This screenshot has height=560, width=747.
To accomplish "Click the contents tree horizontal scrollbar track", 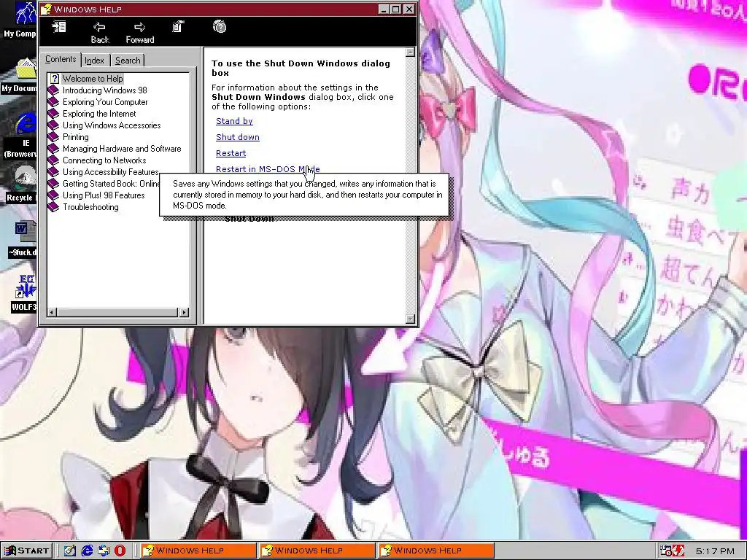I will click(x=117, y=312).
